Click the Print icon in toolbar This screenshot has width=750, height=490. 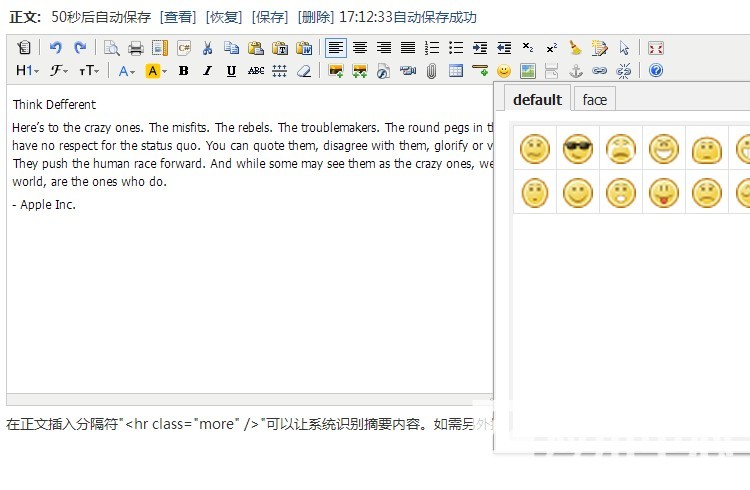pyautogui.click(x=136, y=47)
